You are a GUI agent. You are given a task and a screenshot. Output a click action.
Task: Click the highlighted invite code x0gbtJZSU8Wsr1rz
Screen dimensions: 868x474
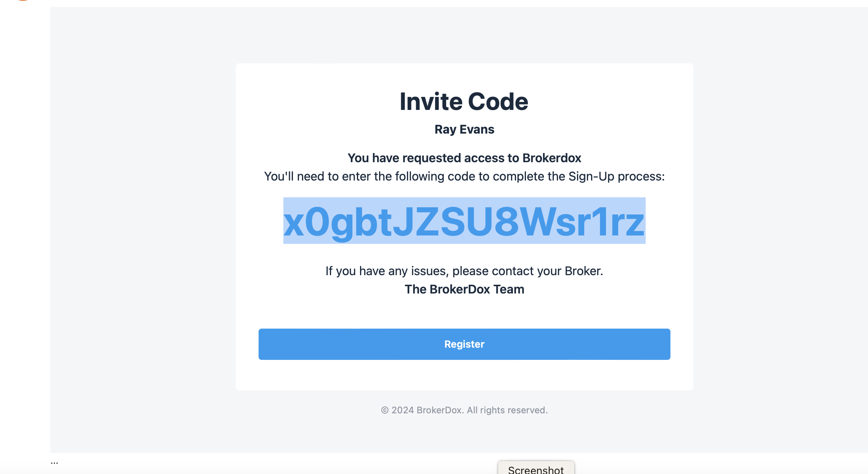[464, 221]
